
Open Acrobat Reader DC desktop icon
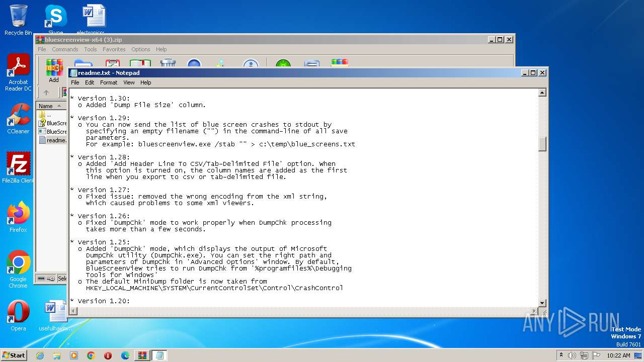(x=18, y=72)
